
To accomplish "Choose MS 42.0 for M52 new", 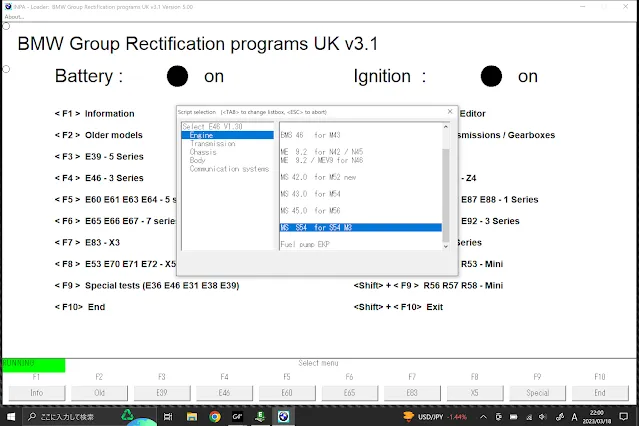I will click(318, 177).
